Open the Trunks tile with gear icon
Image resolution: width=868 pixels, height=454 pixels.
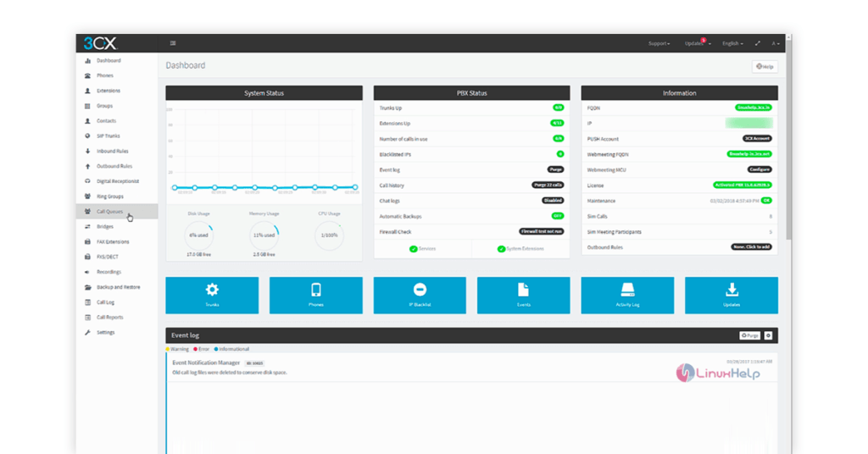tap(212, 296)
